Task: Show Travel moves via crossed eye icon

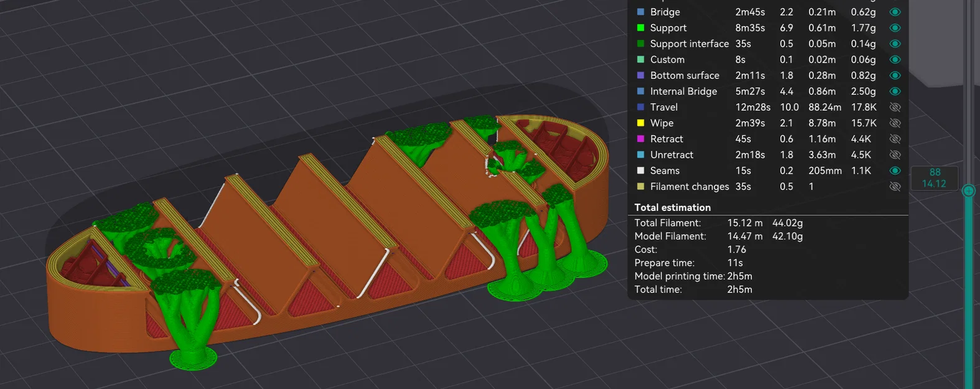Action: coord(895,107)
